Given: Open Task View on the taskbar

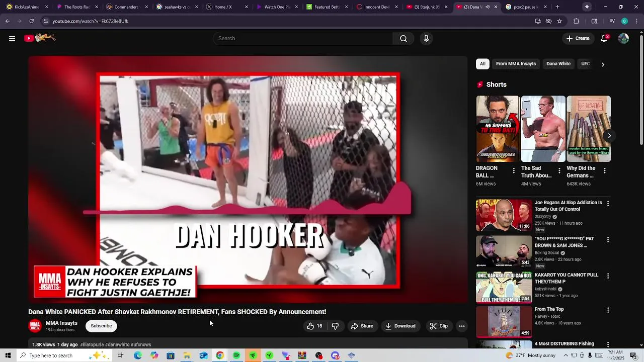Looking at the screenshot, I should pos(121,355).
